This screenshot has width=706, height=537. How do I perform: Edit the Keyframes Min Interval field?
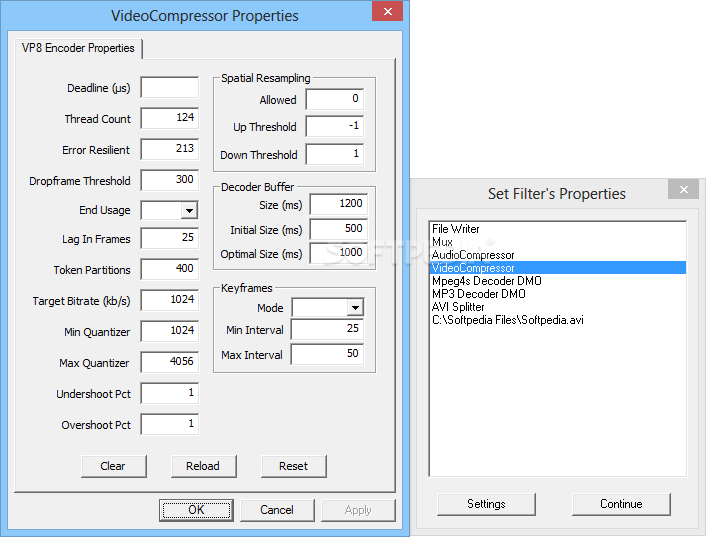click(327, 329)
